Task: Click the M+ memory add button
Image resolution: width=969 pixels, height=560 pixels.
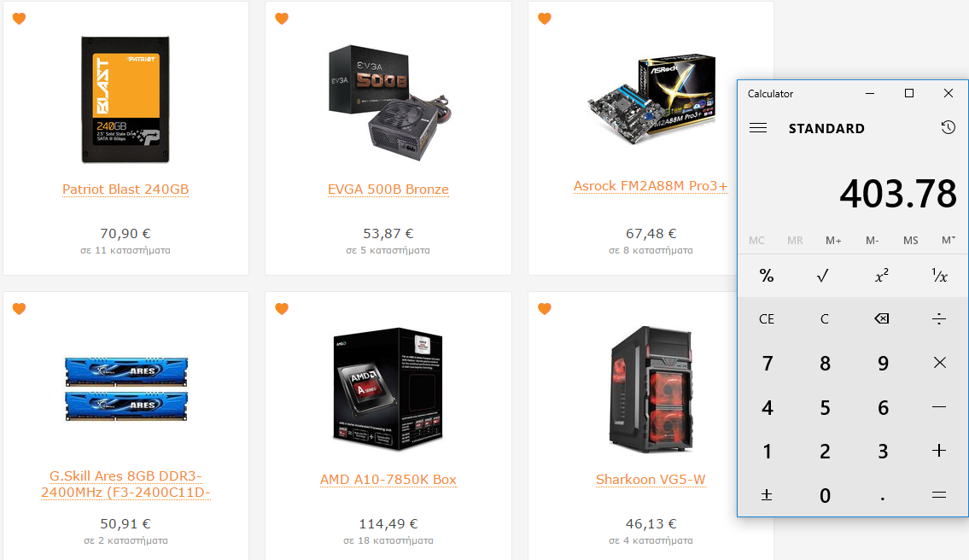Action: coord(833,240)
